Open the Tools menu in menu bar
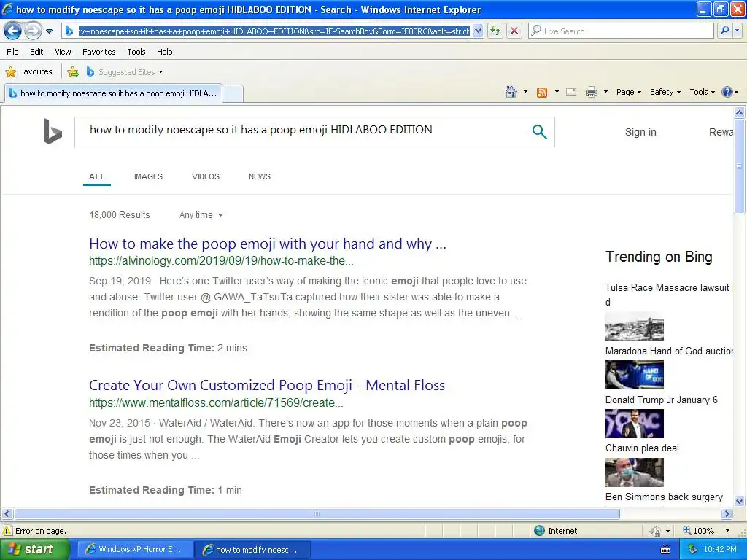This screenshot has height=560, width=747. click(x=136, y=52)
